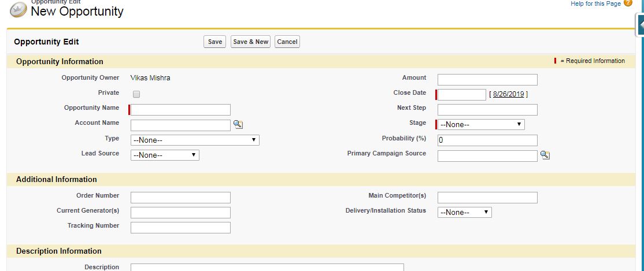Image resolution: width=644 pixels, height=271 pixels.
Task: Click the Opportunity Edit heading
Action: tap(46, 42)
